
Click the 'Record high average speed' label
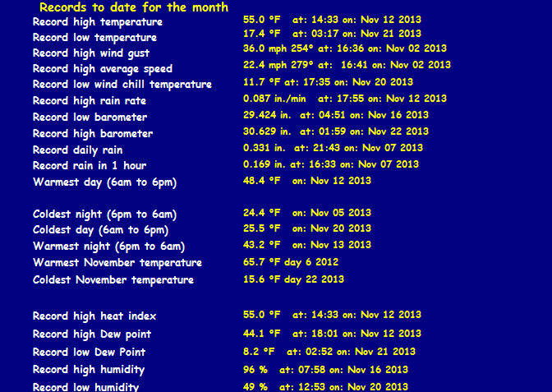103,69
